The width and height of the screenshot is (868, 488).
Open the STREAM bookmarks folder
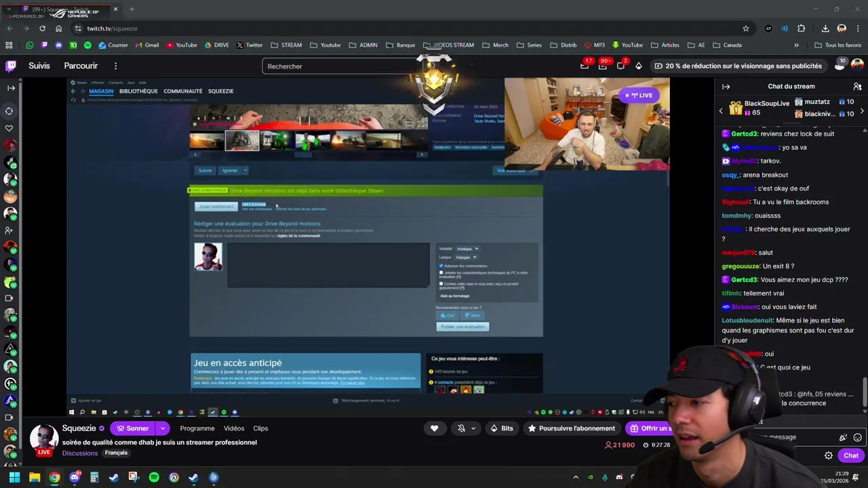coord(286,45)
